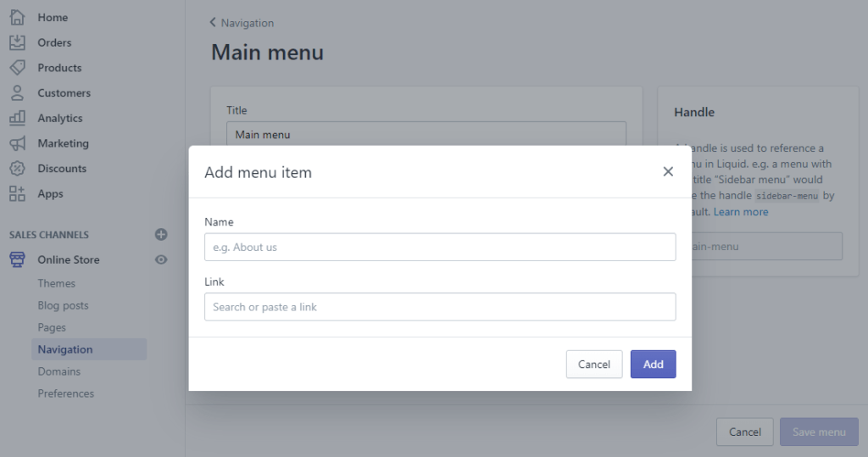Focus the Name input field

point(440,247)
